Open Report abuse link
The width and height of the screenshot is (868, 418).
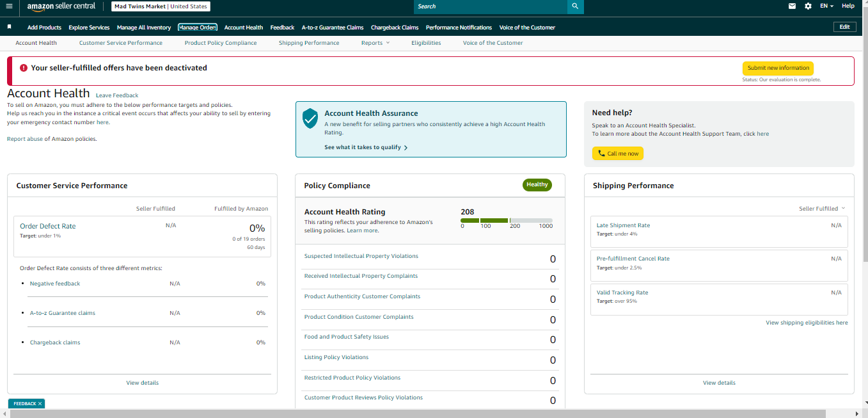(25, 139)
